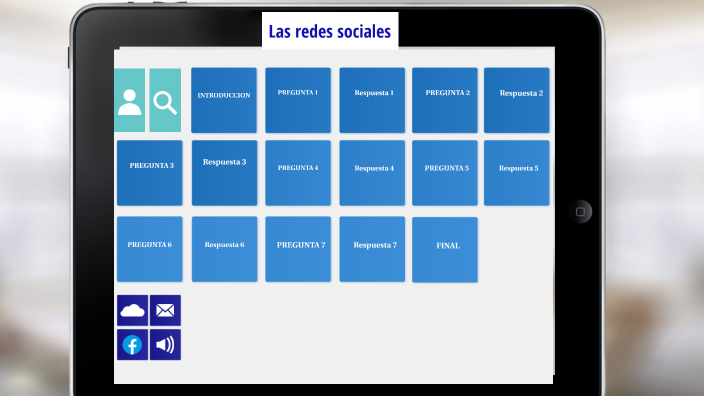Select the Respuesta 6 tile

(x=224, y=249)
